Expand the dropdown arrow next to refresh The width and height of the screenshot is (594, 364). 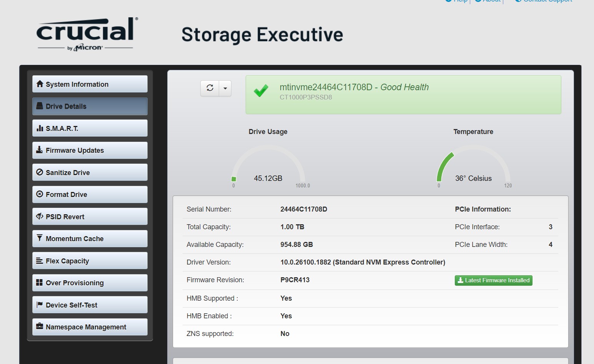225,88
